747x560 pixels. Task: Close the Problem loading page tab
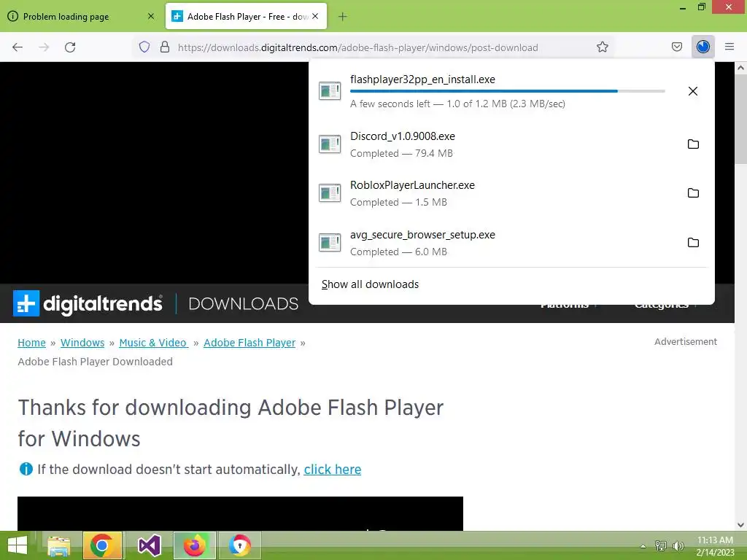[x=151, y=16]
